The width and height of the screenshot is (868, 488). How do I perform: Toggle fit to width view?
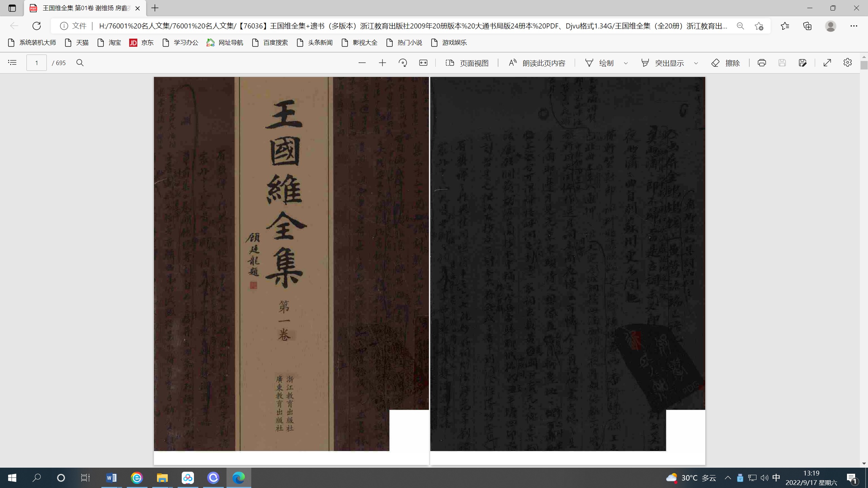point(423,63)
